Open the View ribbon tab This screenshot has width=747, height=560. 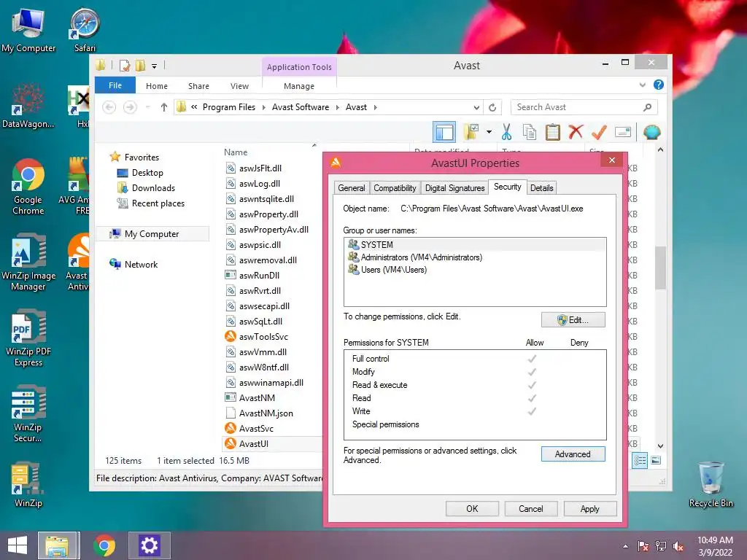pos(239,86)
